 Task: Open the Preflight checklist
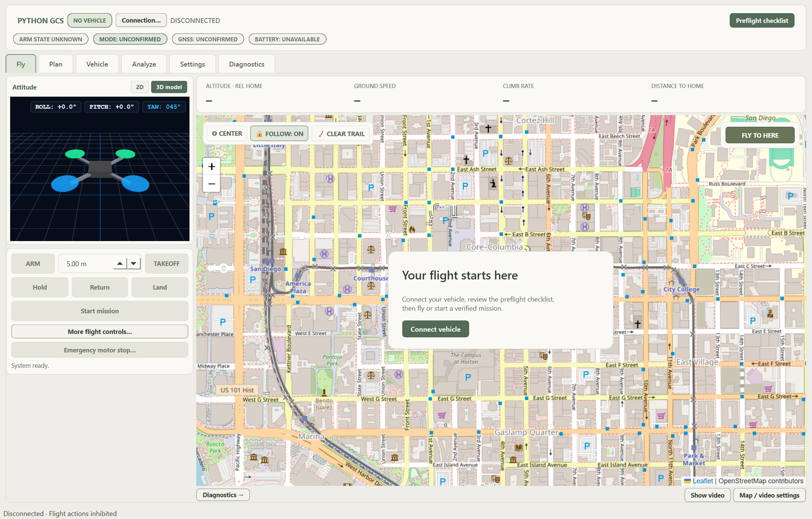tap(762, 20)
